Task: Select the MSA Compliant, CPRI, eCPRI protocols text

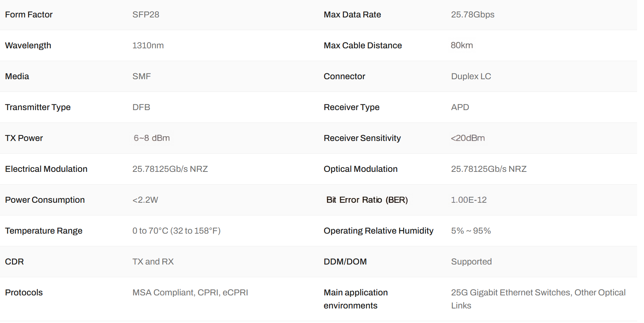Action: coord(190,292)
